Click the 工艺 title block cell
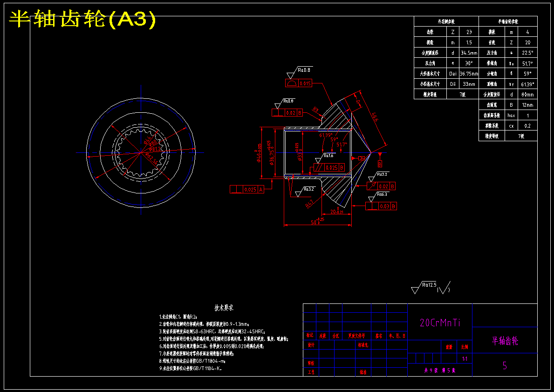This screenshot has width=554, height=392. (x=311, y=372)
